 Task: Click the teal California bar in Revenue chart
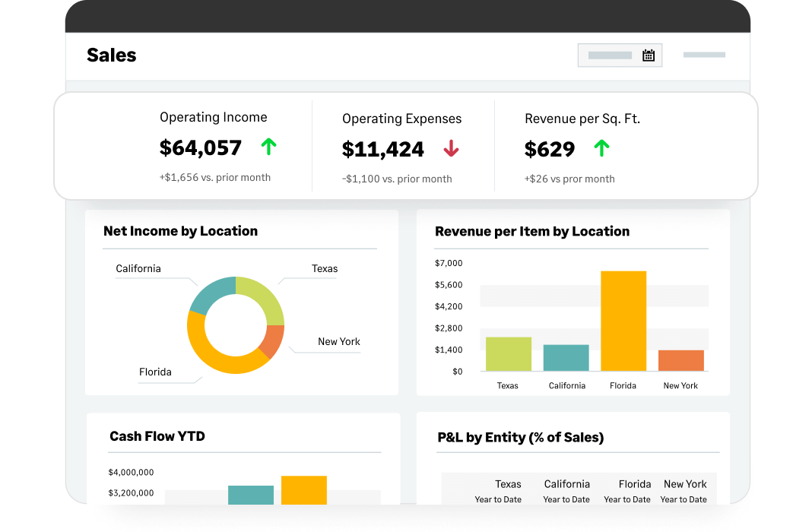(566, 357)
